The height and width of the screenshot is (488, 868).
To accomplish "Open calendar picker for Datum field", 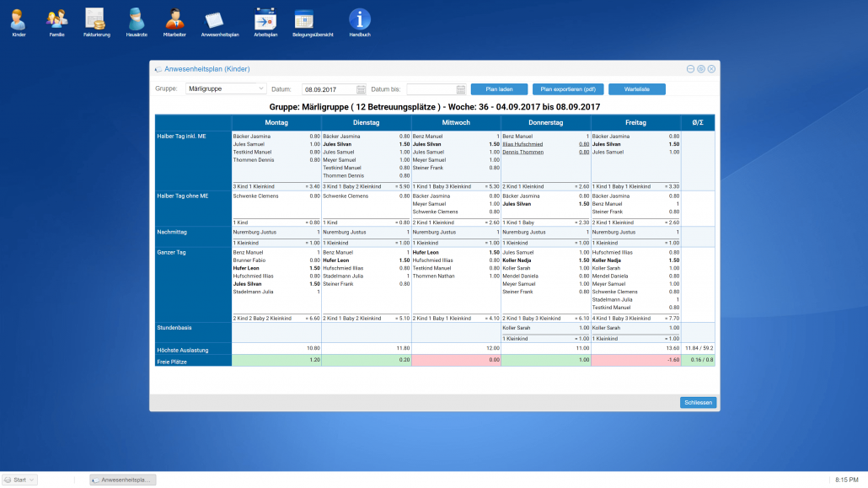I will [x=361, y=89].
